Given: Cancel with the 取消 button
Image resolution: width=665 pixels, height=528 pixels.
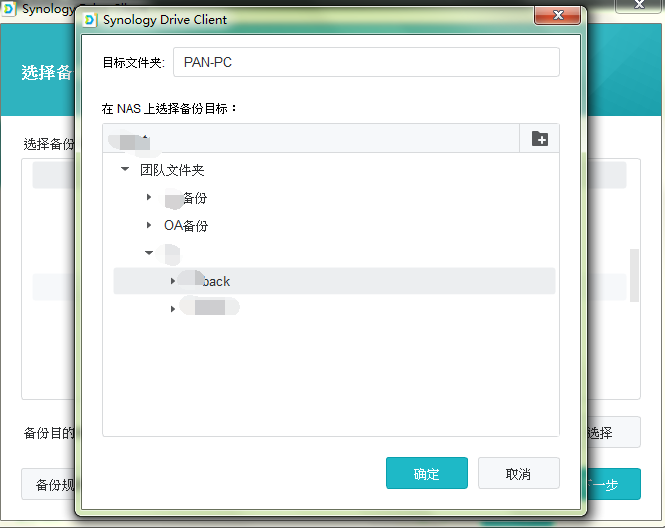Looking at the screenshot, I should point(519,473).
